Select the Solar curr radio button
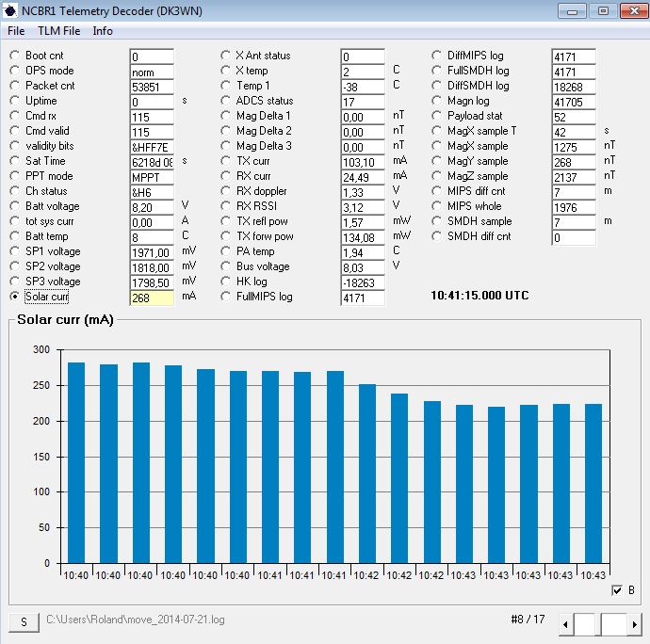This screenshot has height=644, width=650. tap(15, 297)
